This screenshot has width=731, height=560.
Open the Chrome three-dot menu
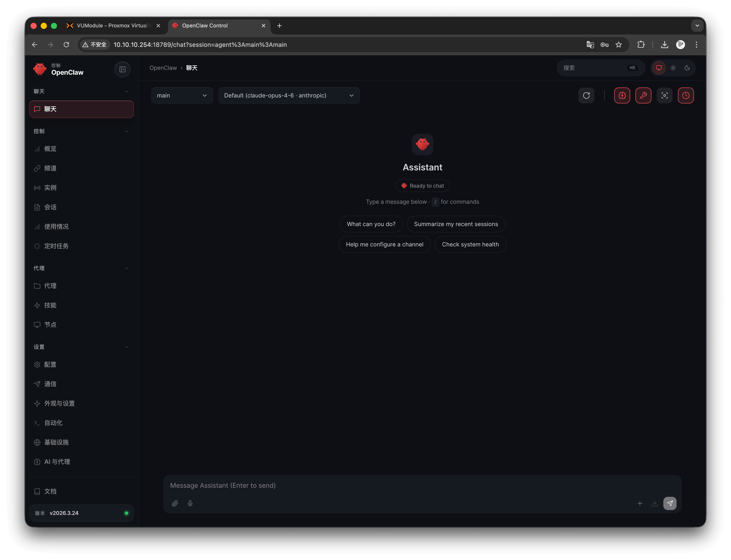696,45
